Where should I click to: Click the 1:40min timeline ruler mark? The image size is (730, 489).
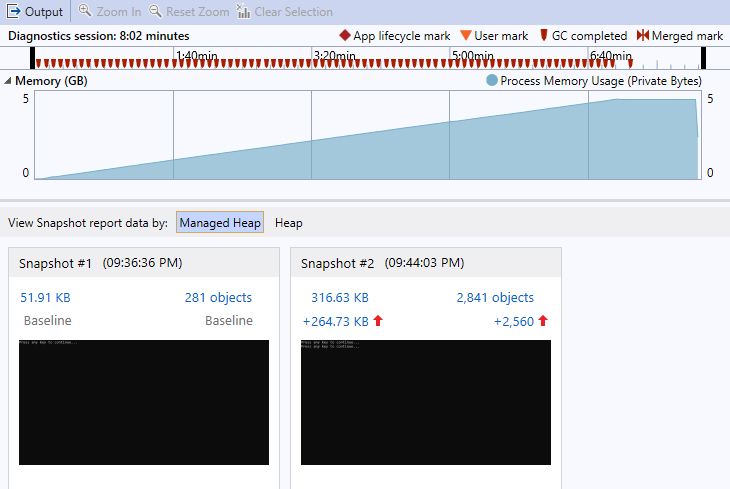point(197,56)
